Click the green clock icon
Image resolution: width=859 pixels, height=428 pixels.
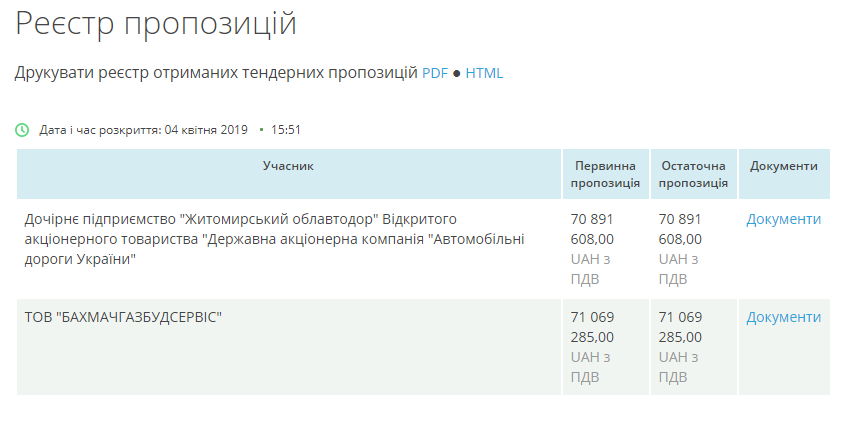(x=23, y=130)
